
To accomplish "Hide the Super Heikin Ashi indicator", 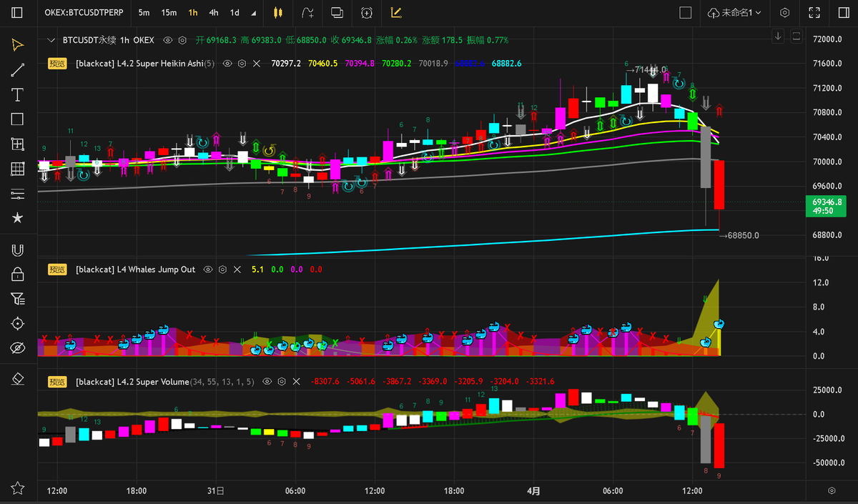I will click(227, 64).
